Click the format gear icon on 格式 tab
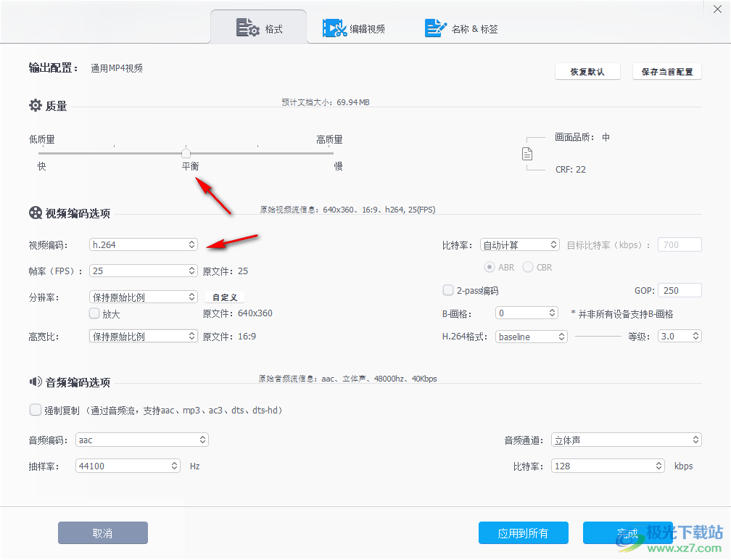Image resolution: width=731 pixels, height=560 pixels. click(247, 27)
